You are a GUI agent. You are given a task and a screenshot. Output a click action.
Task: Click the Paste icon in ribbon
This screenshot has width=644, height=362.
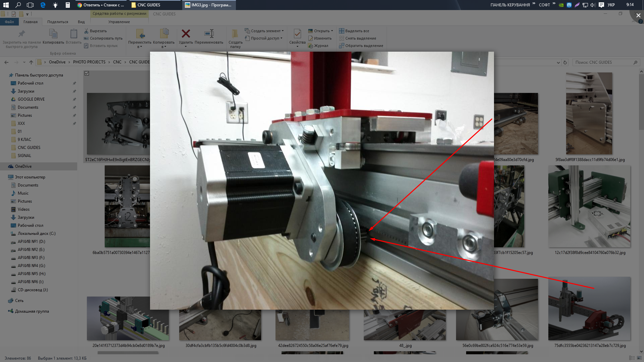pos(73,34)
